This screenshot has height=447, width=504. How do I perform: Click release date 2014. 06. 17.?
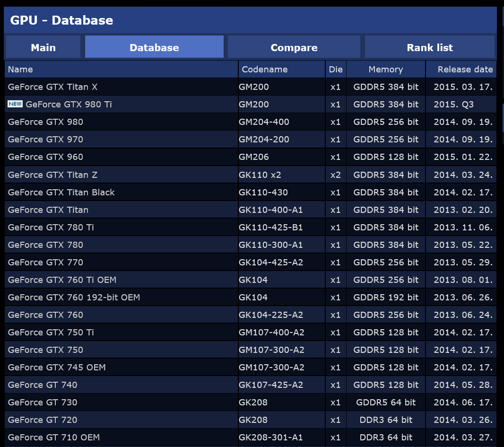click(x=463, y=403)
